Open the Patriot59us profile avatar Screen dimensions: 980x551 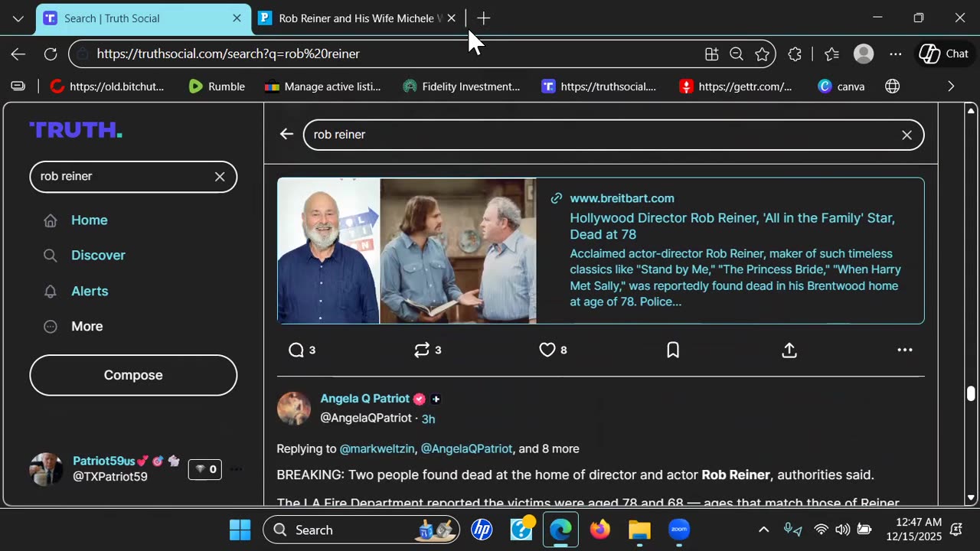point(46,469)
